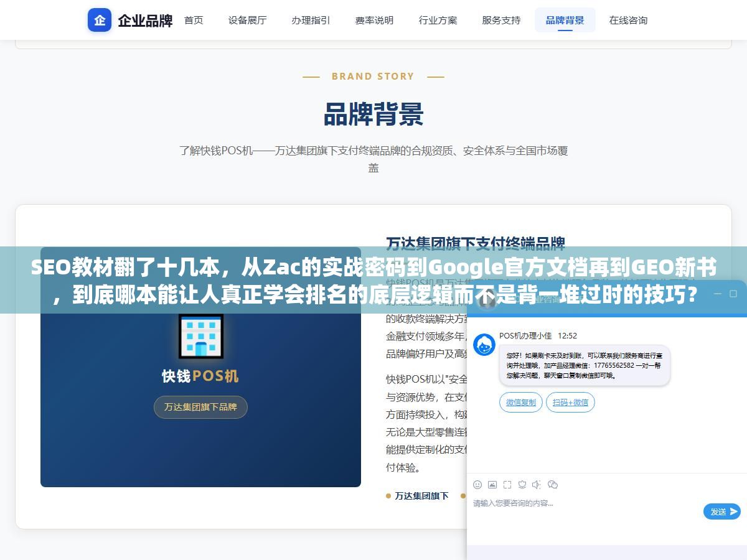The height and width of the screenshot is (560, 747).
Task: Send the chat message with 发送
Action: [721, 511]
